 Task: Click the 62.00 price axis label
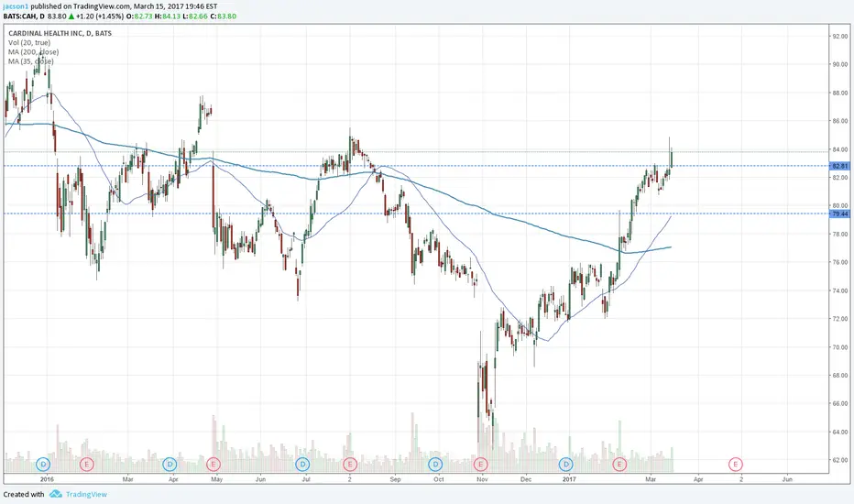tap(839, 460)
